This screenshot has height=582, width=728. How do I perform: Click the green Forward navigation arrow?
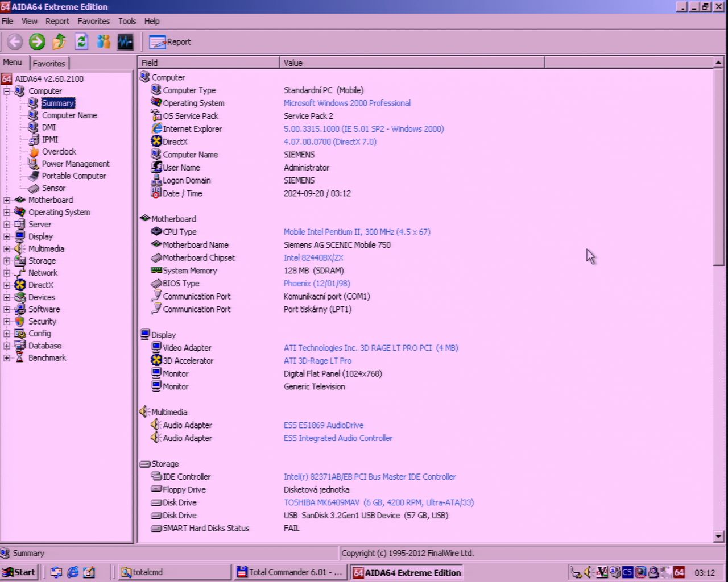tap(37, 41)
